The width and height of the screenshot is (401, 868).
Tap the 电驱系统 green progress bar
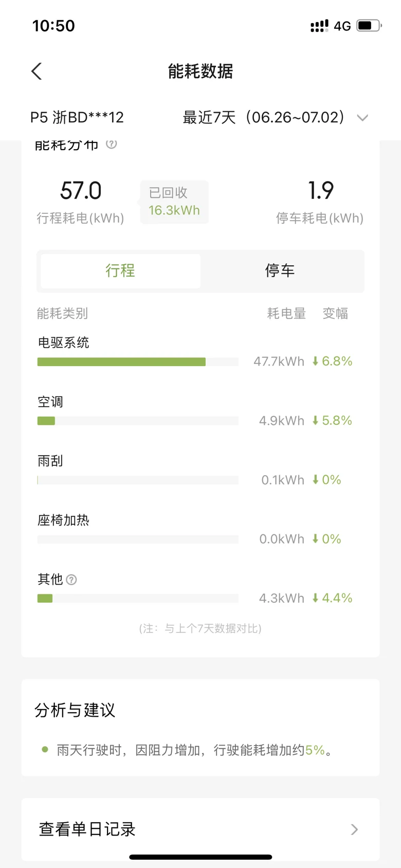point(121,362)
